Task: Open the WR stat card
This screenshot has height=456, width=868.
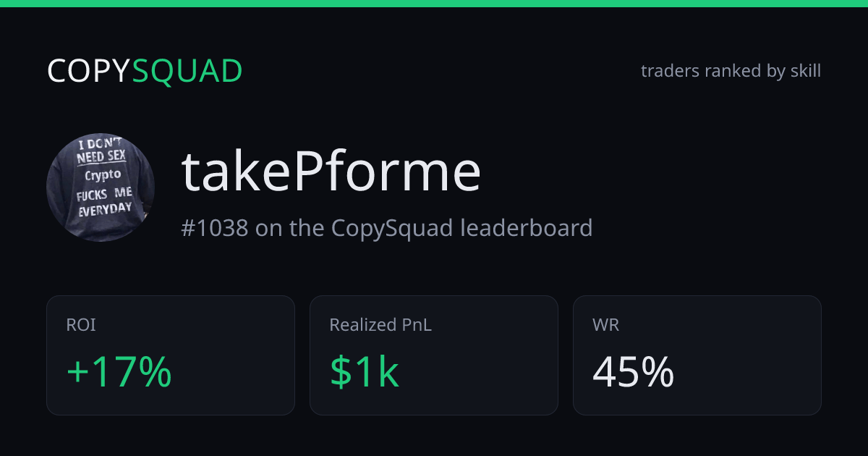Action: pyautogui.click(x=697, y=355)
